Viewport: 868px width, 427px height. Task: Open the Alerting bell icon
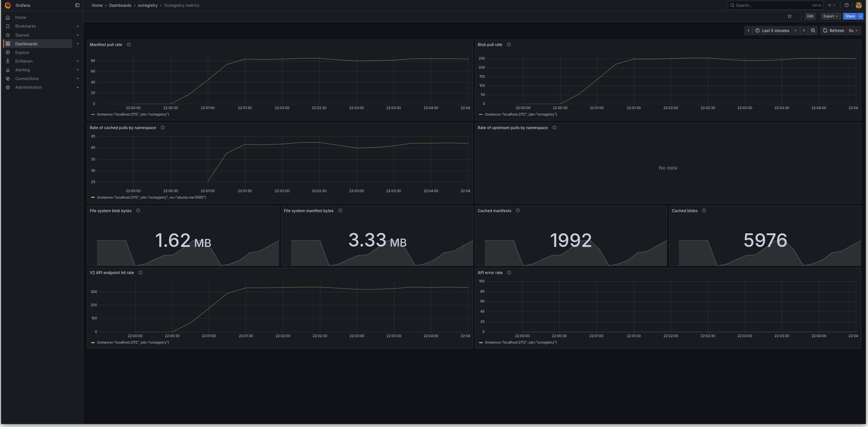8,70
